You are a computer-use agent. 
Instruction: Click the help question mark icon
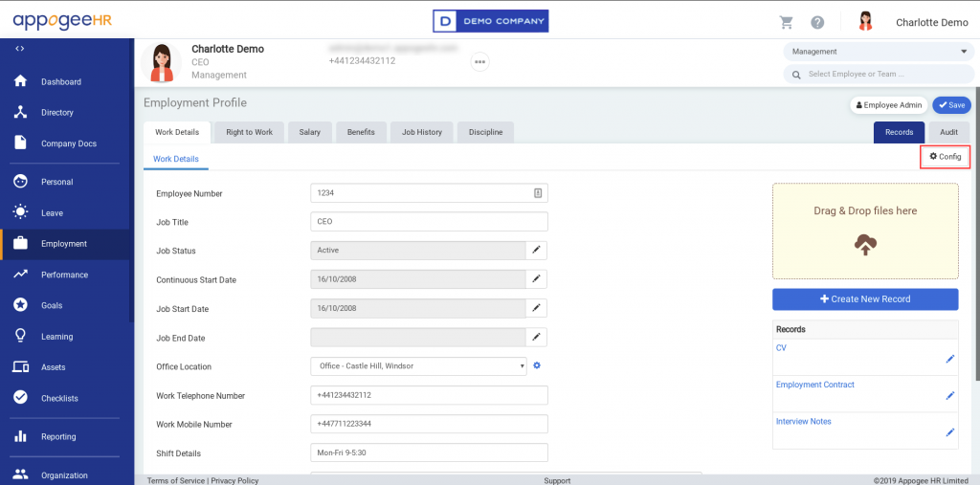817,22
